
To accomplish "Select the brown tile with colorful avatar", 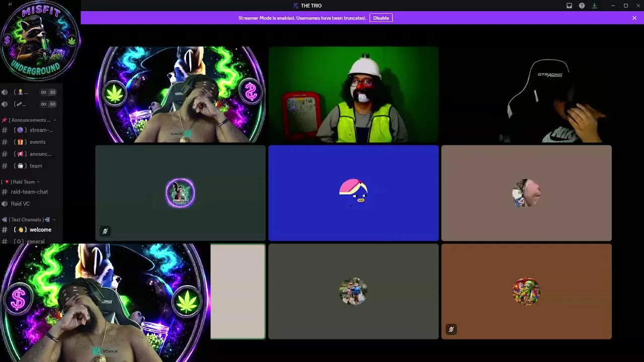I will click(527, 292).
